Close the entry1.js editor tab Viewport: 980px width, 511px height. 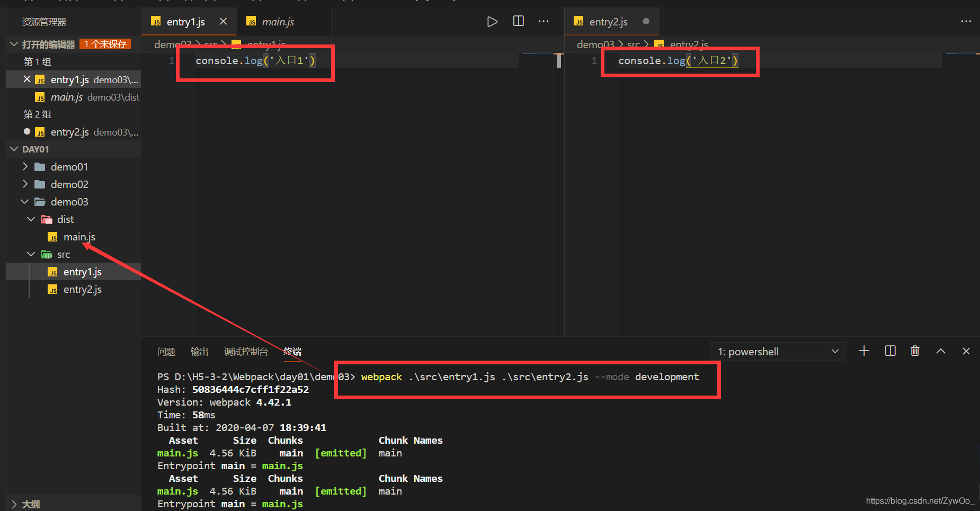coord(223,21)
